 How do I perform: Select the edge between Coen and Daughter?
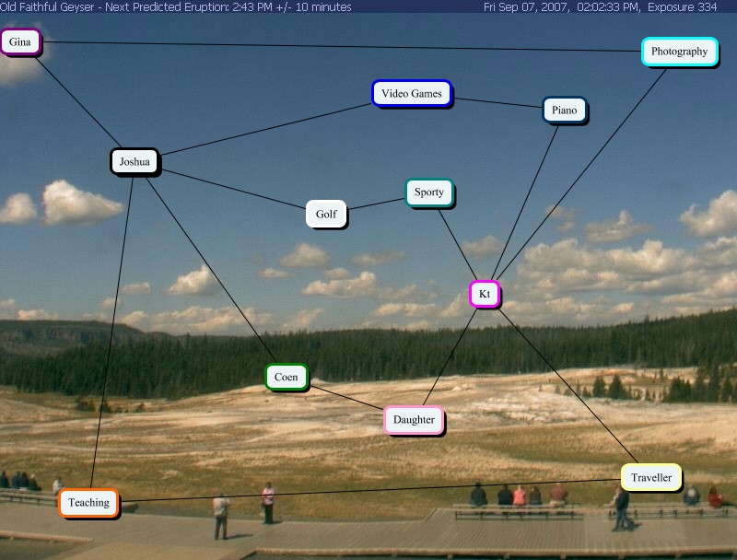345,397
